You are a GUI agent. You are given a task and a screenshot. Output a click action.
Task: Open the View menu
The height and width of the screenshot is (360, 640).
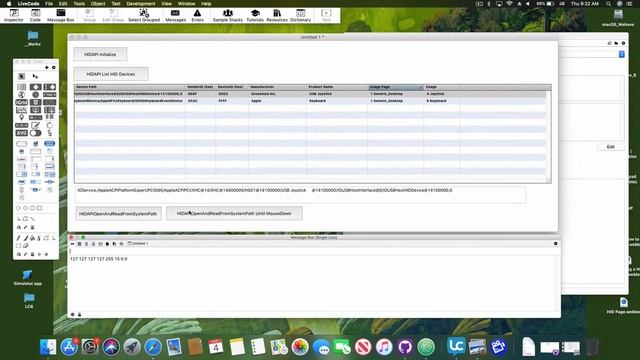tap(167, 4)
